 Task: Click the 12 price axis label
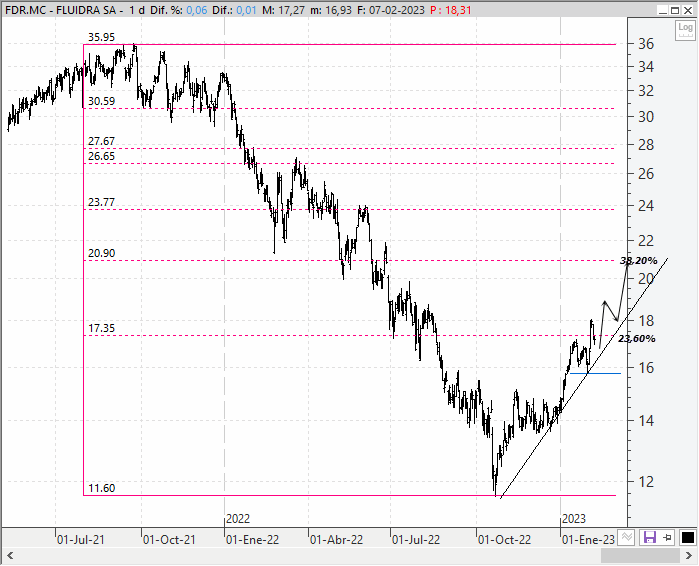click(646, 482)
